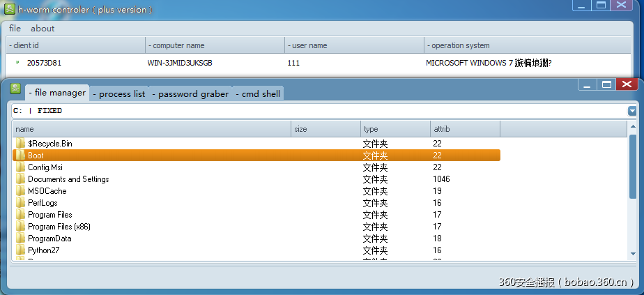The width and height of the screenshot is (644, 295).
Task: Click attrib value 19 for MSOCache
Action: pos(437,191)
